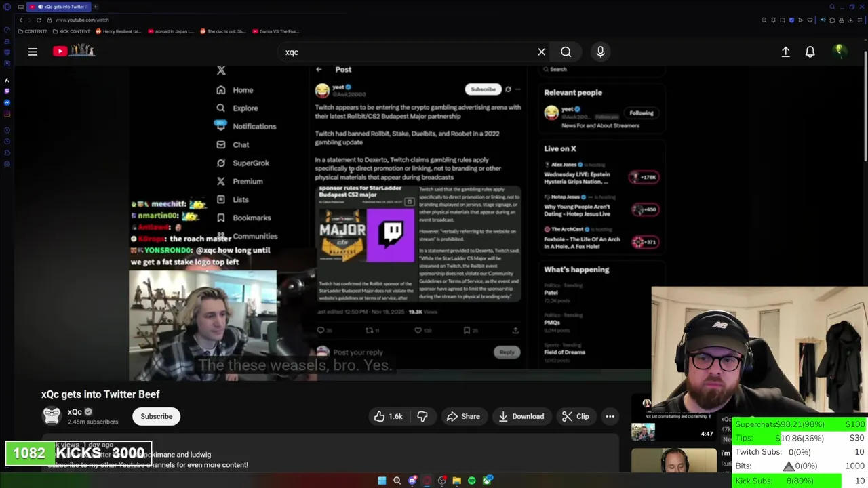
Task: Open File Explorer from the taskbar
Action: coord(457,481)
